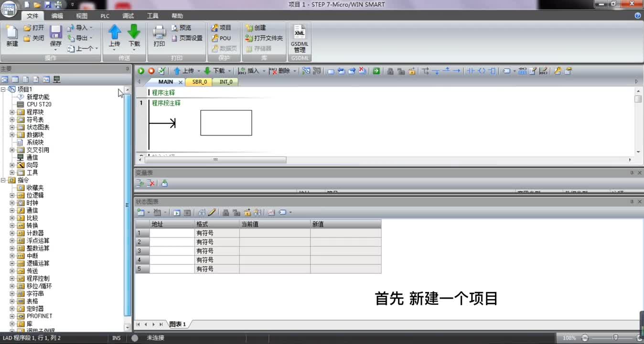Click the force lock icon in editor toolbar
Image resolution: width=644 pixels, height=344 pixels.
390,71
